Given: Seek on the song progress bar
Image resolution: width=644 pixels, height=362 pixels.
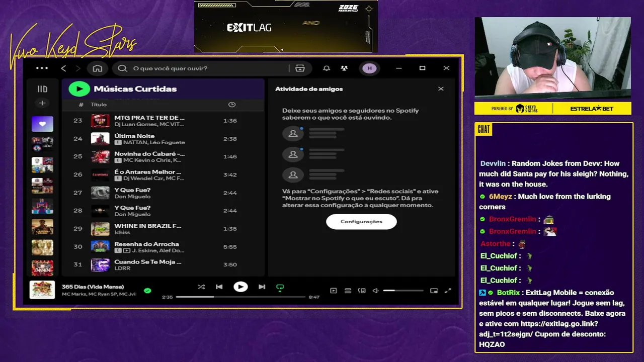Looking at the screenshot, I should click(240, 297).
